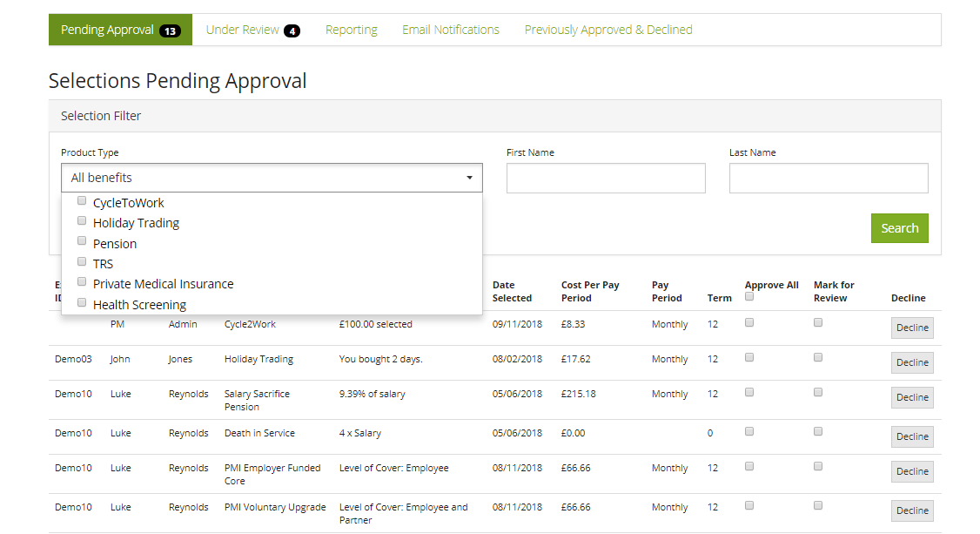Click the Last Name input field

click(x=828, y=178)
